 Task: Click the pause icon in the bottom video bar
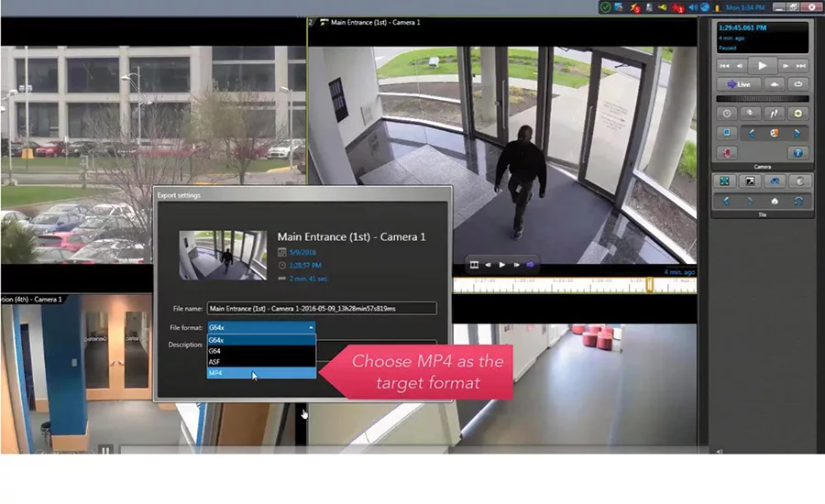click(105, 450)
